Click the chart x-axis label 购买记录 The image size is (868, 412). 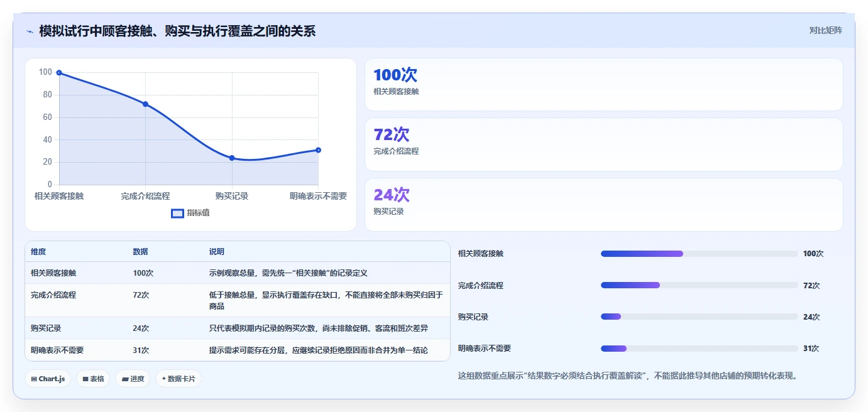(x=232, y=196)
